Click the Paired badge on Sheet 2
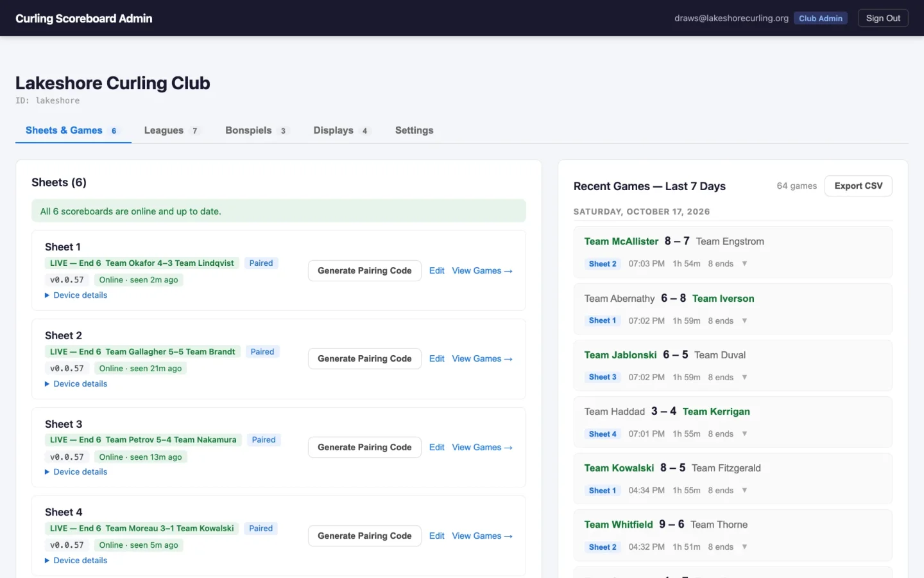The height and width of the screenshot is (578, 924). coord(262,352)
